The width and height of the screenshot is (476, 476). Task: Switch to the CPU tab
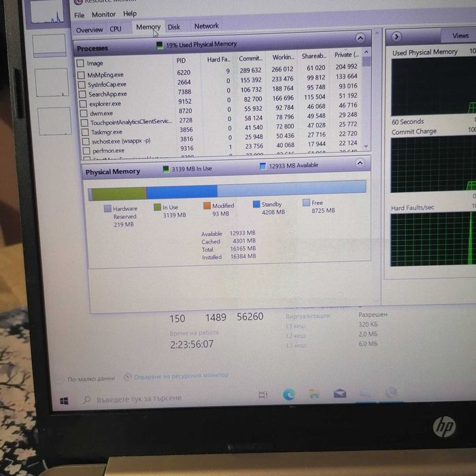(116, 29)
